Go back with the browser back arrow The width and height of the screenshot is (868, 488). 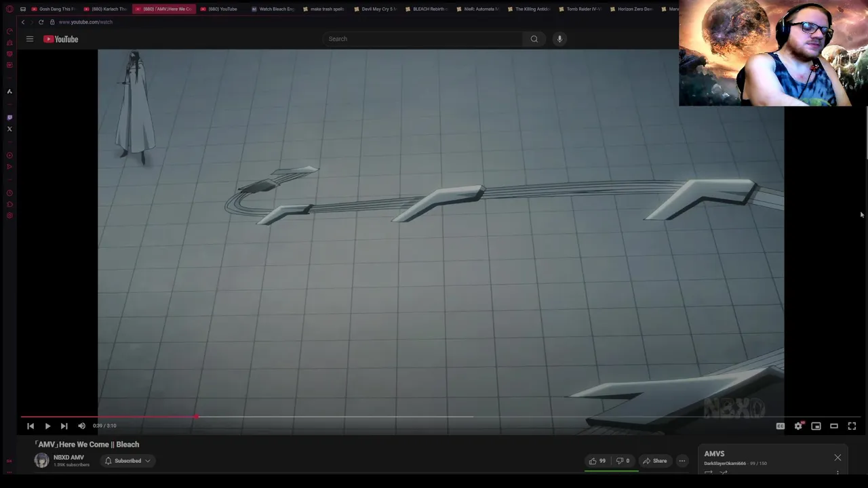[x=23, y=22]
